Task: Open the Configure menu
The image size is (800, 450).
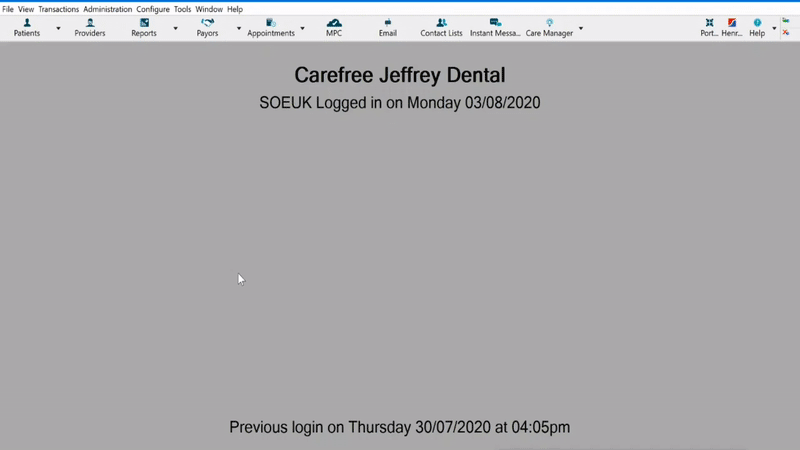Action: coord(153,9)
